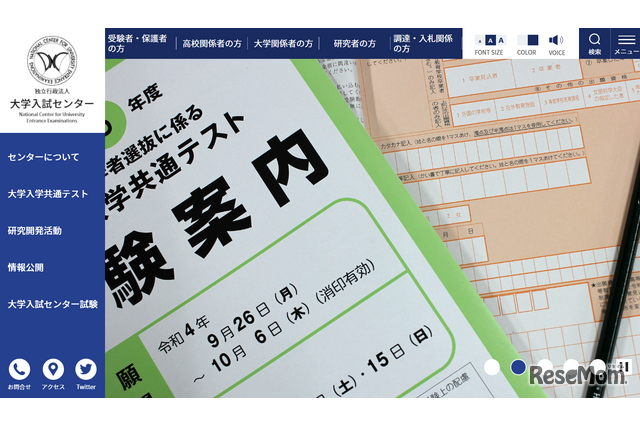
Task: Go to 情報公開 in sidebar
Action: click(x=25, y=267)
